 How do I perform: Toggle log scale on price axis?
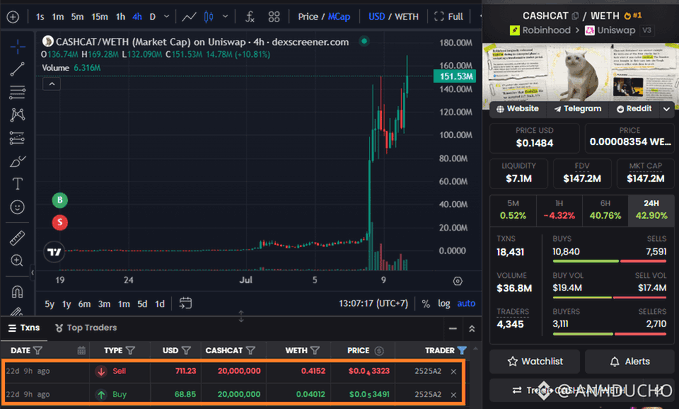(x=444, y=304)
